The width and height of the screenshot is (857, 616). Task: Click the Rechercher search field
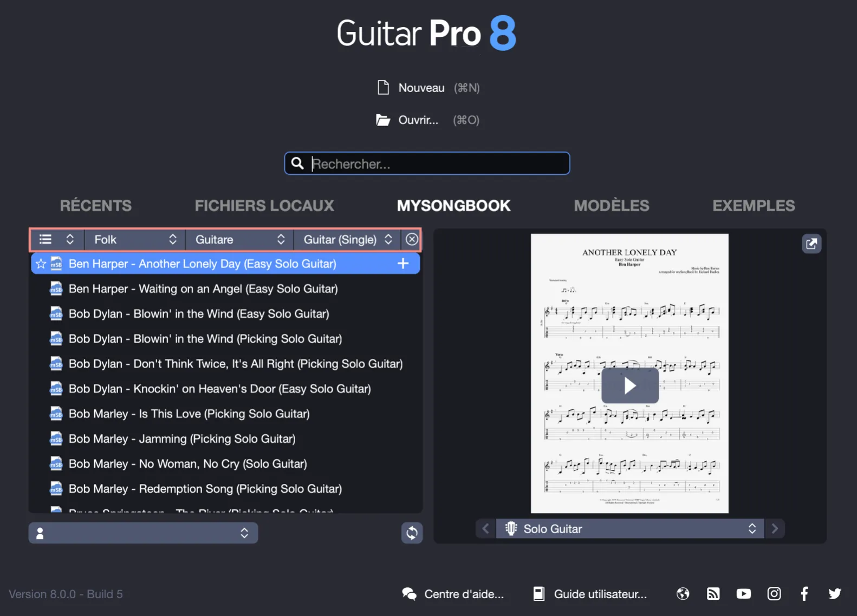tap(427, 163)
